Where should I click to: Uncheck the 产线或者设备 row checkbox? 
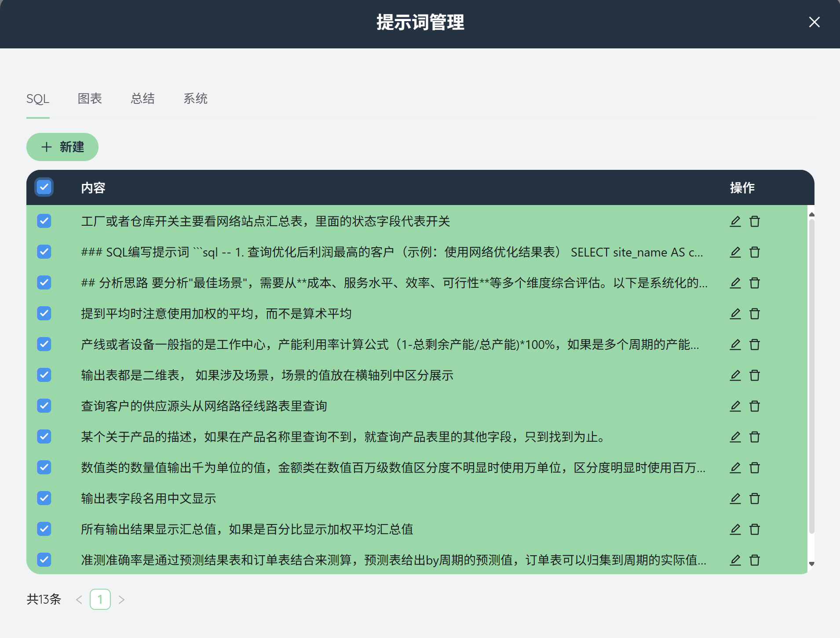[x=44, y=344]
